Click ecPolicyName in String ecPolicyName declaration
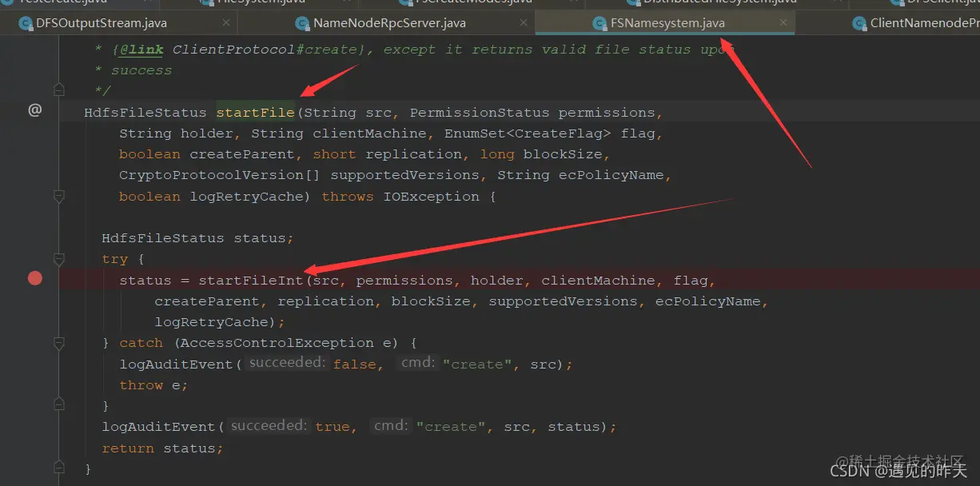 point(612,175)
